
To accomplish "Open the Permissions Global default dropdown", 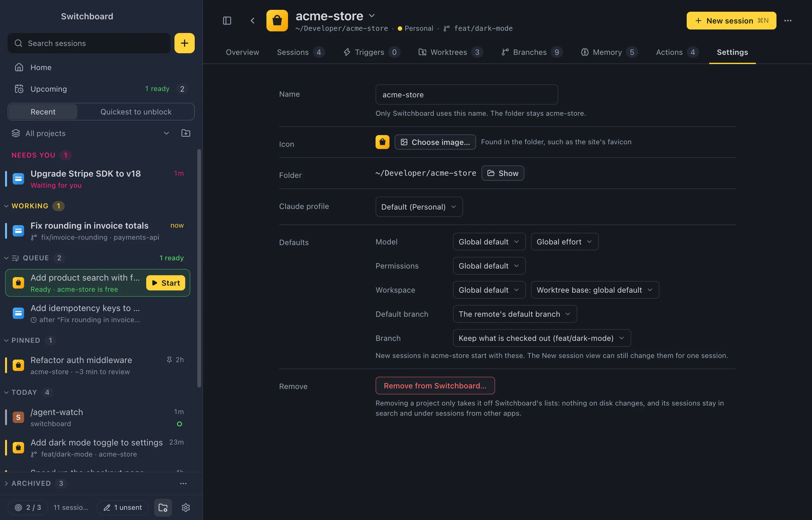I will click(489, 266).
